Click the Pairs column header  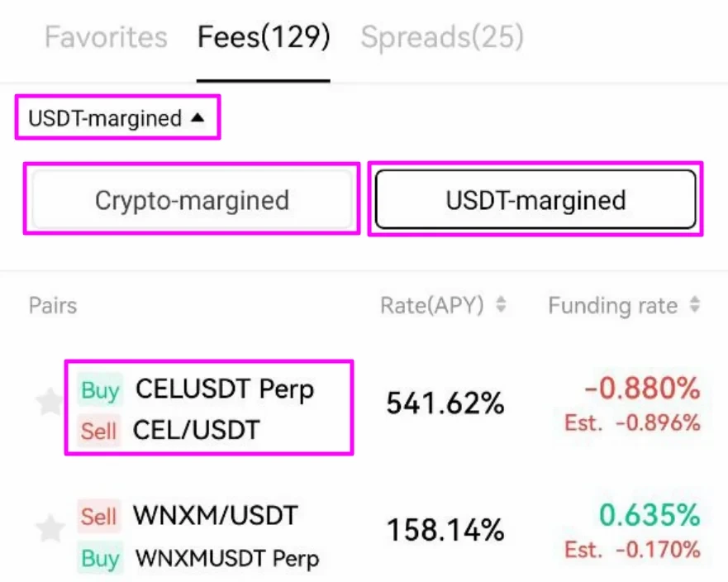click(x=53, y=305)
